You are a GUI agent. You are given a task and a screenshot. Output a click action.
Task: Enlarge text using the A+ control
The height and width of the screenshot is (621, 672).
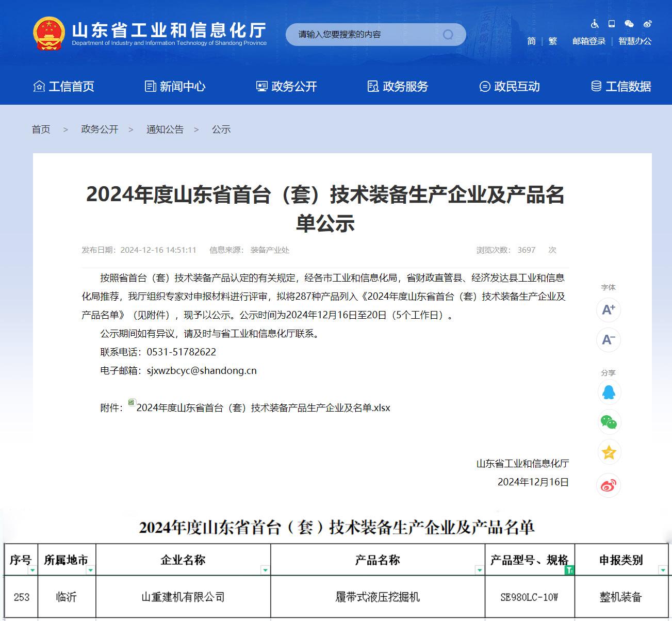[x=609, y=309]
